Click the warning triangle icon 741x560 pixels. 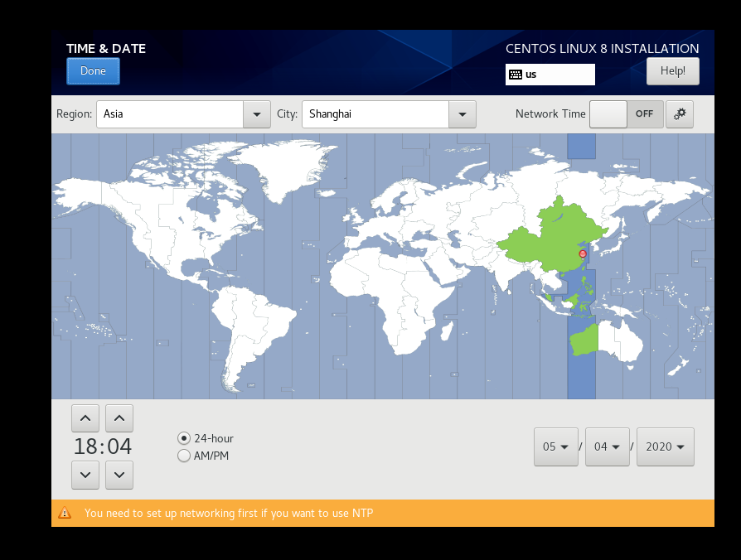(65, 513)
